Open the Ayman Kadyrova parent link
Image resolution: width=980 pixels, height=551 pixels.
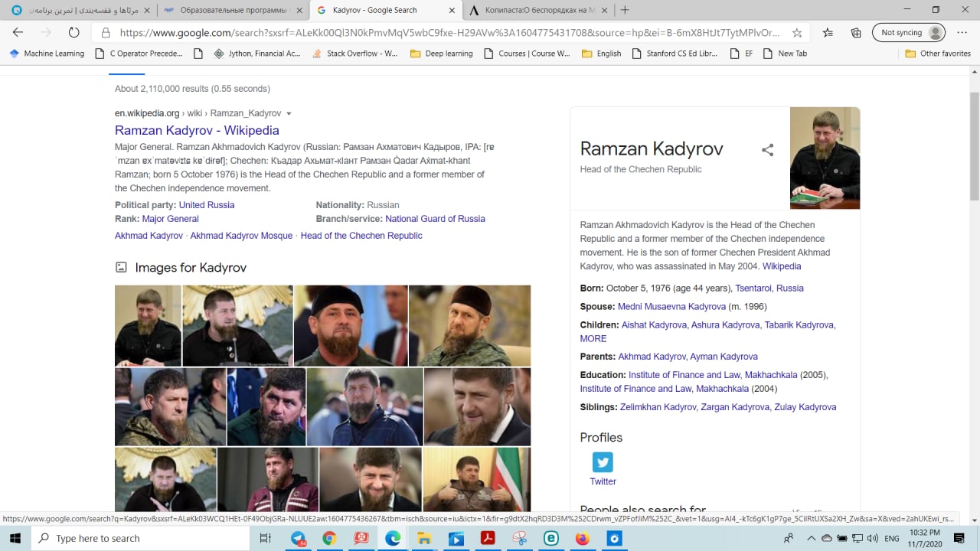click(724, 357)
